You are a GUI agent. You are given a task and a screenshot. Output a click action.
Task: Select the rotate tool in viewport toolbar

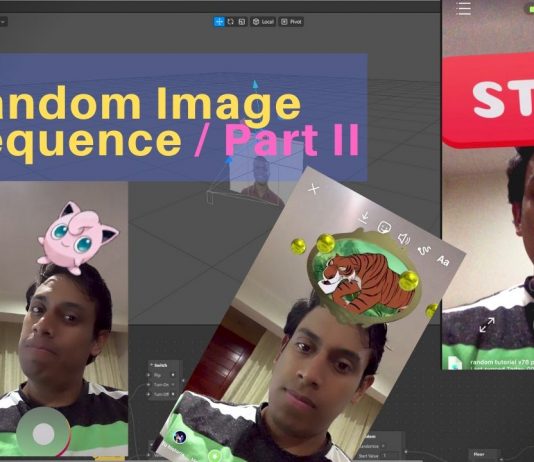231,21
